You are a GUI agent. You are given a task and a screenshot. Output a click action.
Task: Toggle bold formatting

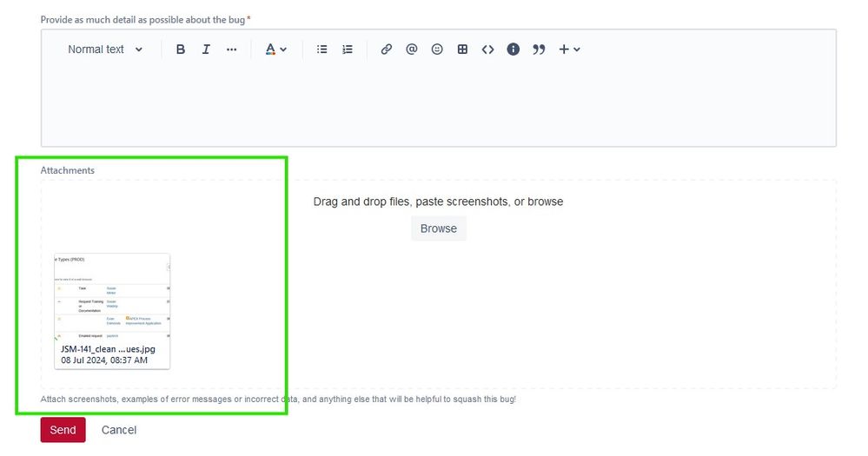(181, 50)
